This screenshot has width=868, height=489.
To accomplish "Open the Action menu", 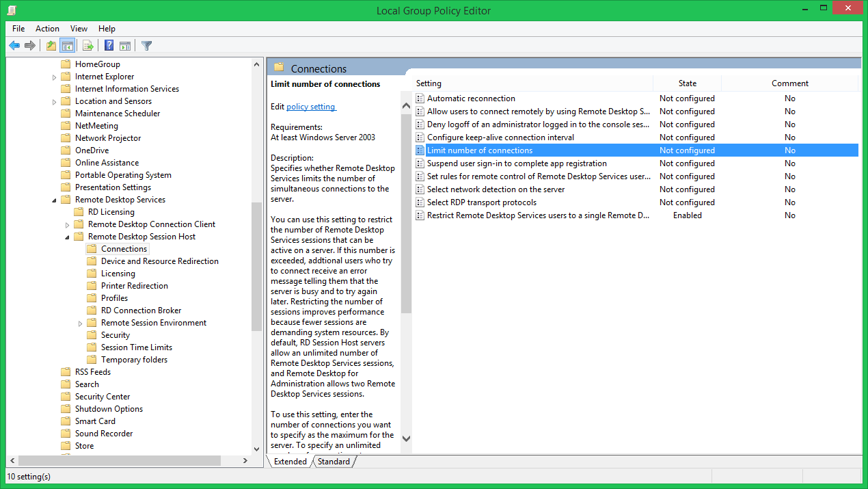I will point(47,29).
